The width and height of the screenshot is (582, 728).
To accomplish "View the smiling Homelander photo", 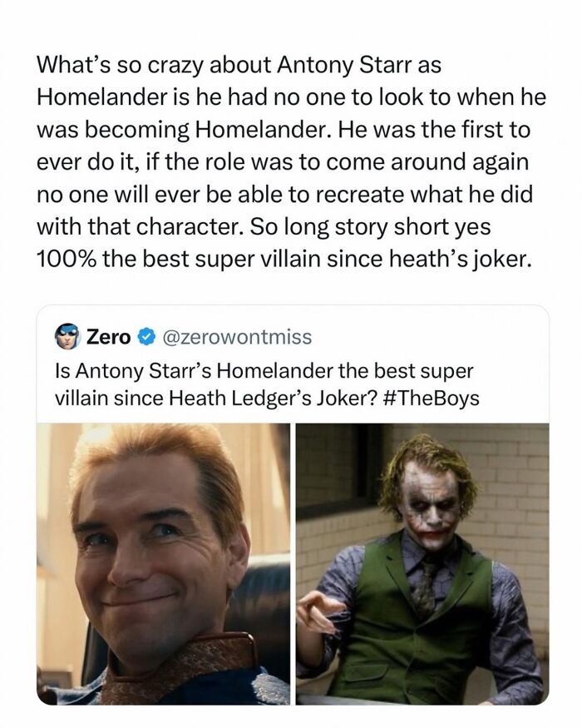I will point(163,563).
